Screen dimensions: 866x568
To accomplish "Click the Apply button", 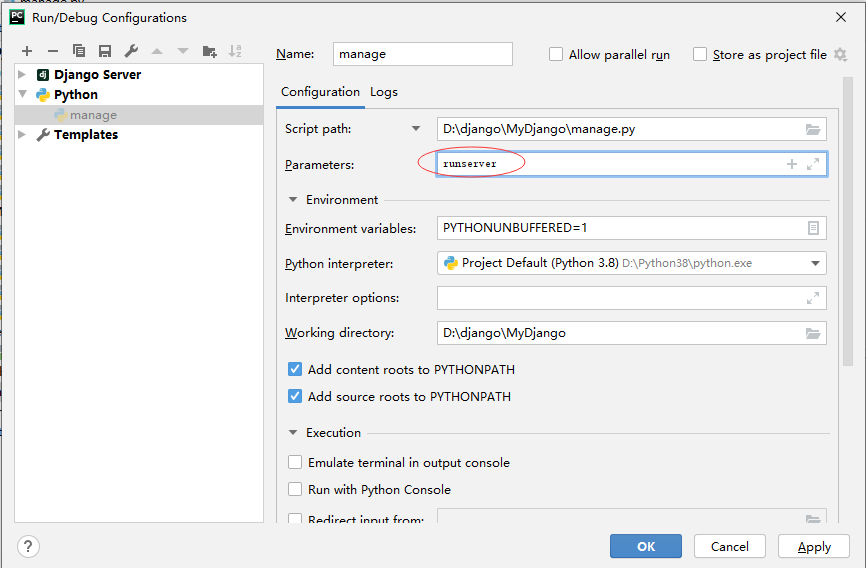I will point(814,546).
